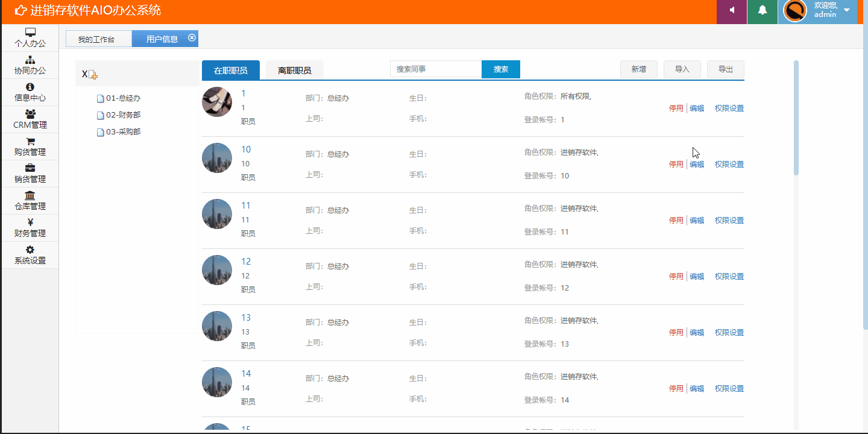The image size is (868, 434).
Task: Select 03-采购部 in the department tree
Action: [123, 132]
